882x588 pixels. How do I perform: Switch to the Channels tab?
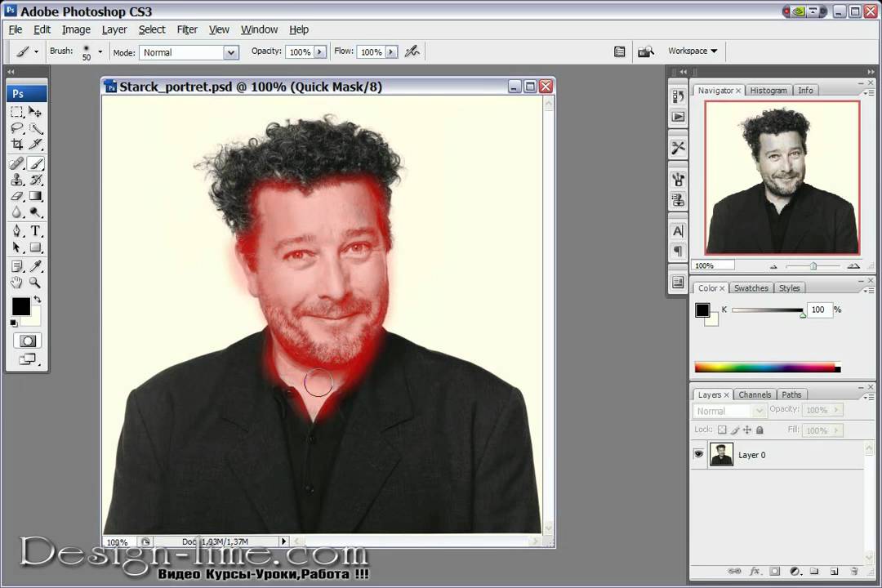point(754,394)
